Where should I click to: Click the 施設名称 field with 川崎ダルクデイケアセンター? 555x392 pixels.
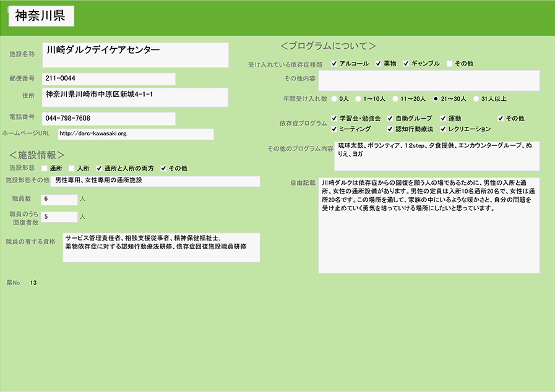[x=136, y=54]
